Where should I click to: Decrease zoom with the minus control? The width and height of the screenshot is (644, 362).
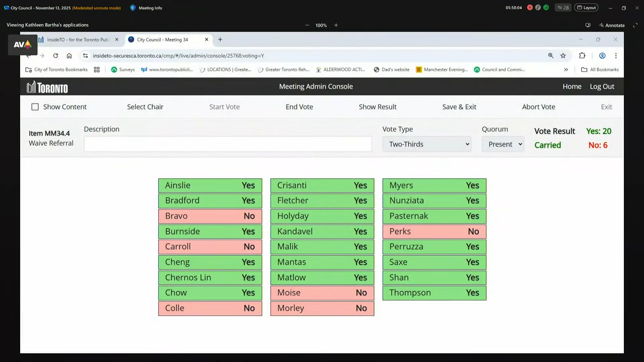(x=307, y=25)
